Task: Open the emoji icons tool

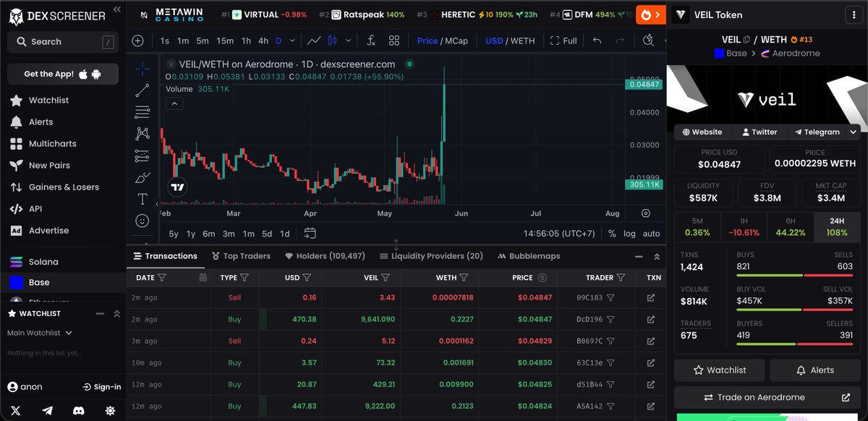Action: pyautogui.click(x=142, y=221)
